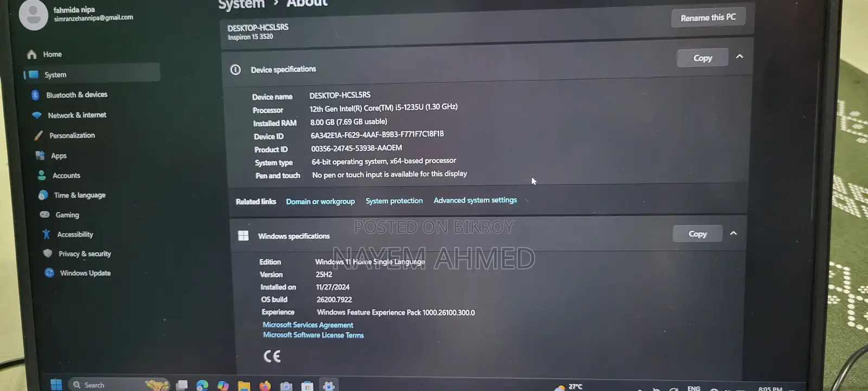Select the Device ID value
868x391 pixels.
pyautogui.click(x=377, y=134)
